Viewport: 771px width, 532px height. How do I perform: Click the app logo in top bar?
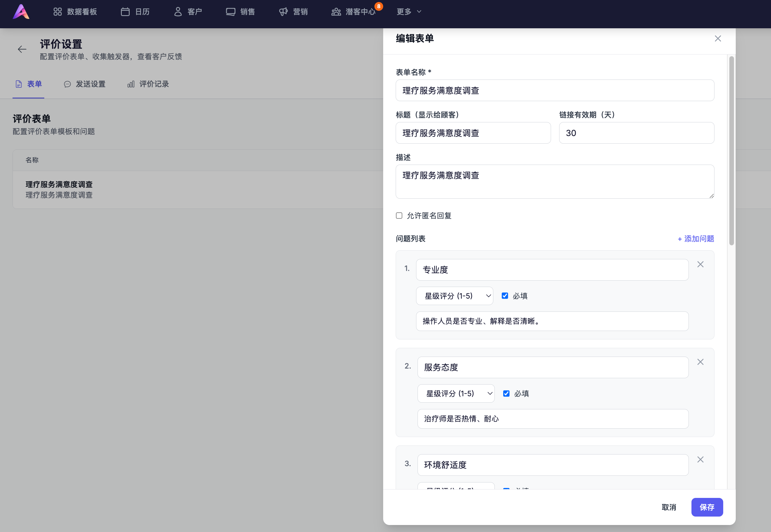pyautogui.click(x=21, y=12)
